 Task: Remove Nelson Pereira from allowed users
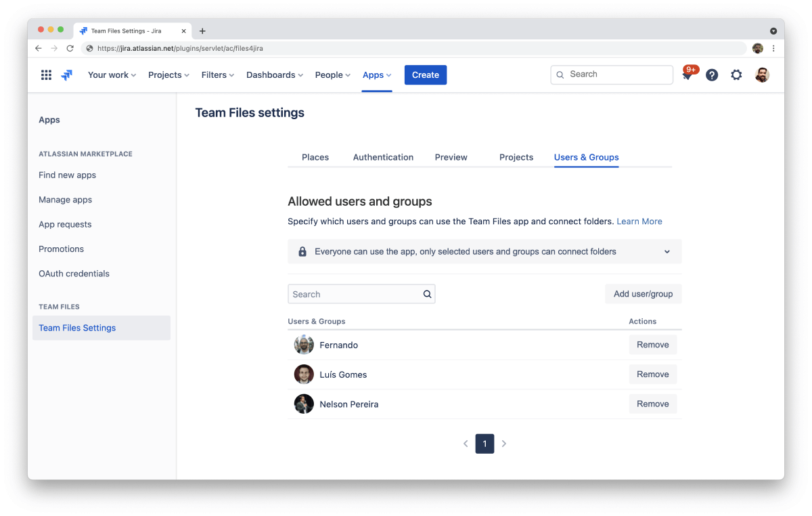653,404
